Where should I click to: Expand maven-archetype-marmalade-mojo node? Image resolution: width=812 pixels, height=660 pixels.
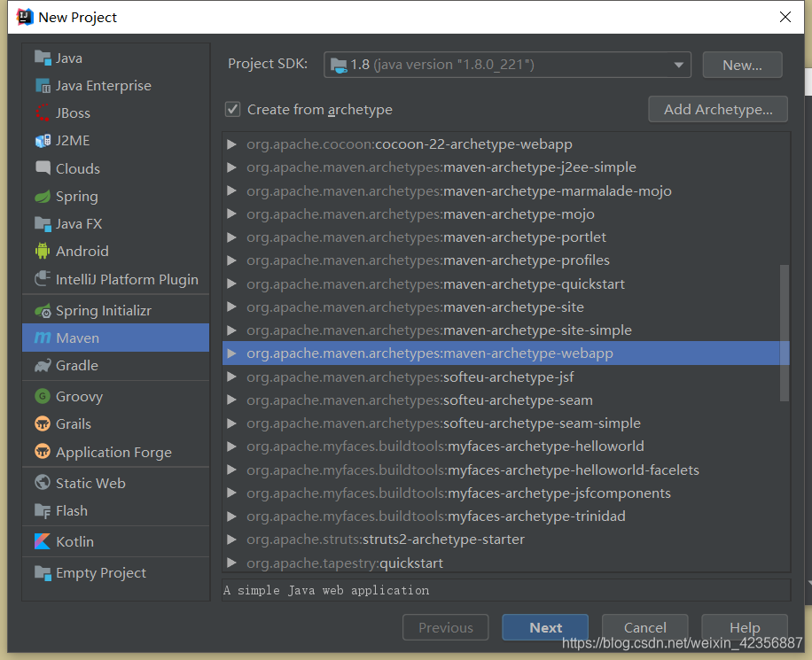pyautogui.click(x=232, y=190)
